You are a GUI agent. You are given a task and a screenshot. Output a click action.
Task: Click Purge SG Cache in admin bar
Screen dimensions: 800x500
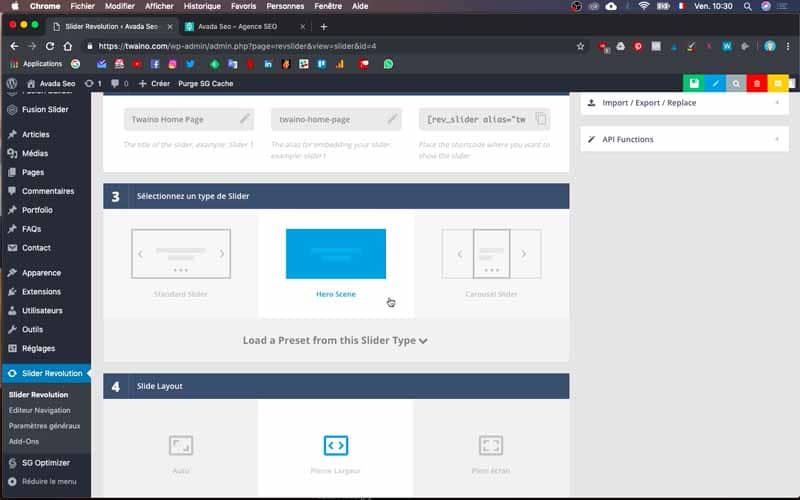point(206,84)
